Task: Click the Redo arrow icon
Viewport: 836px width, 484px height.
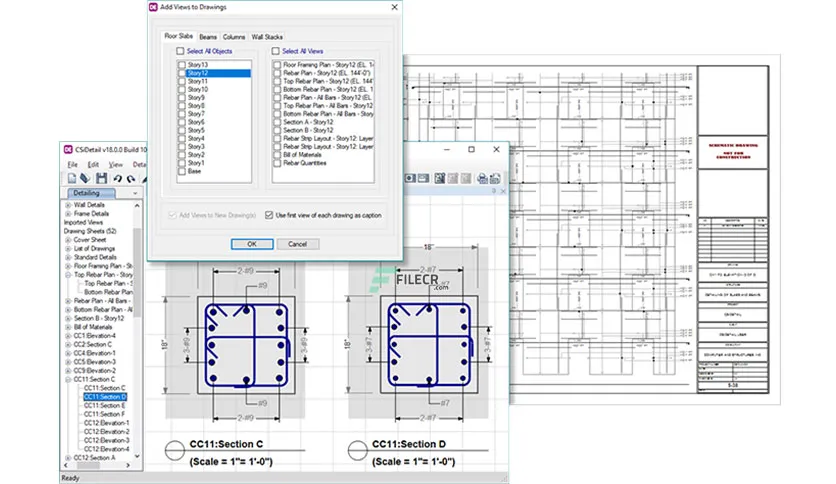Action: tap(131, 179)
